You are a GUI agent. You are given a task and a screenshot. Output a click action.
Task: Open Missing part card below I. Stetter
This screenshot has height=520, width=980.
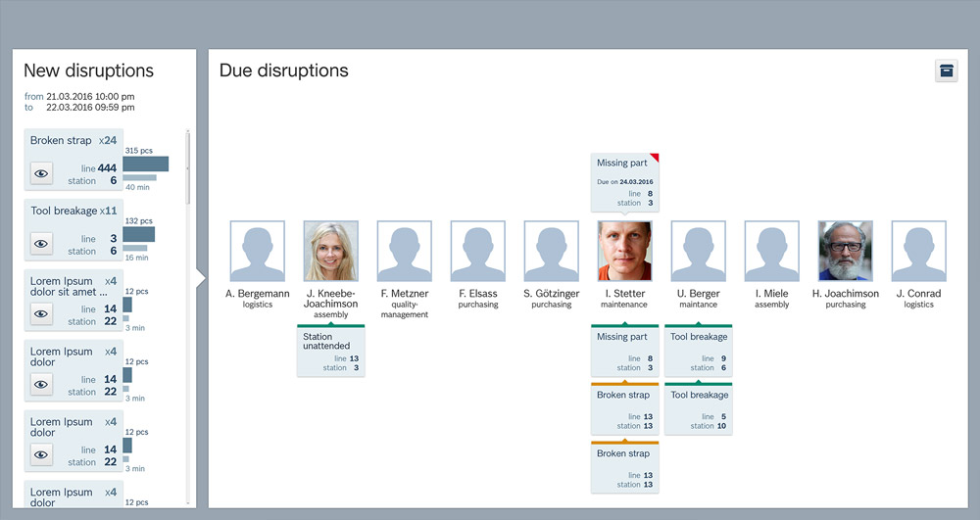coord(625,351)
